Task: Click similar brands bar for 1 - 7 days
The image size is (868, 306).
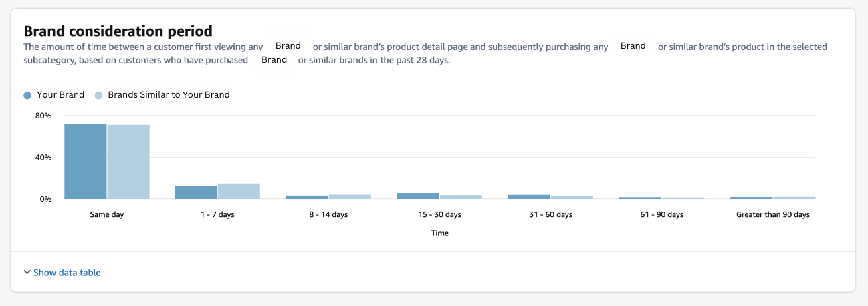Action: point(239,191)
